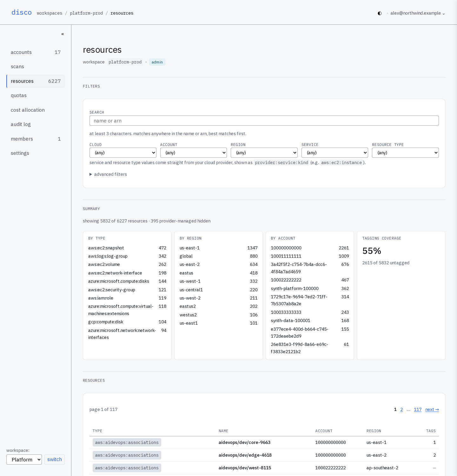The width and height of the screenshot is (457, 476).
Task: Click the ap-southeast-2 region cell
Action: pyautogui.click(x=382, y=468)
